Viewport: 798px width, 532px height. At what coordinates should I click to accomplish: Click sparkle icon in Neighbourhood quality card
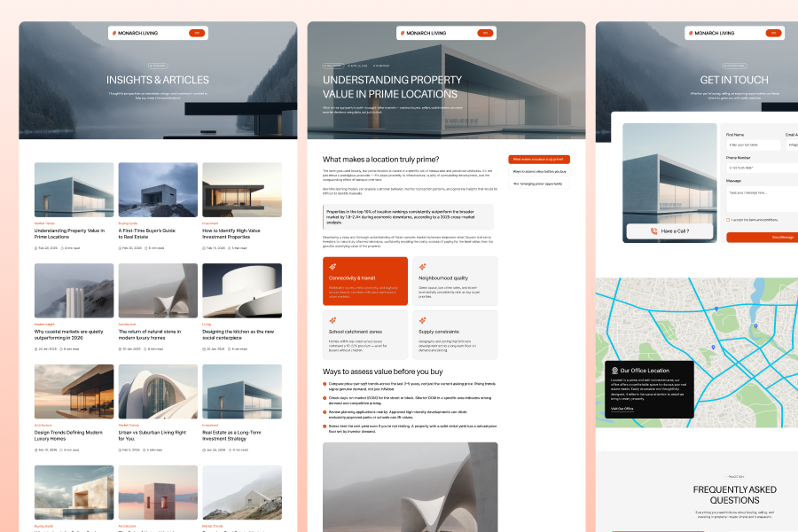(422, 267)
